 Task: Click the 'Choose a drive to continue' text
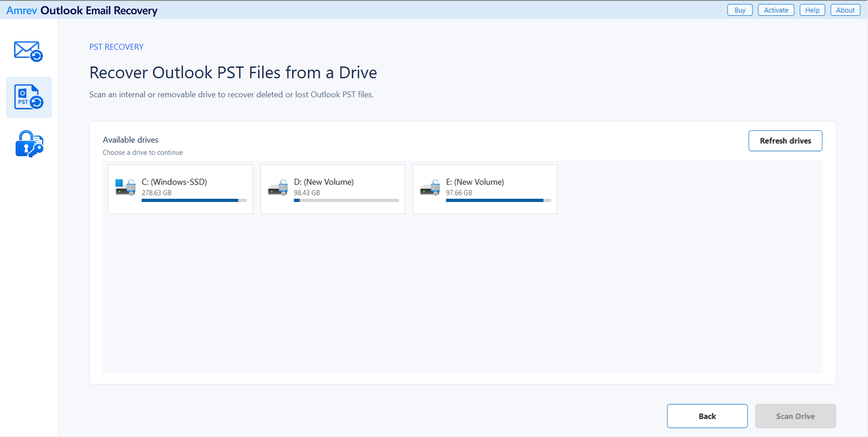tap(143, 153)
